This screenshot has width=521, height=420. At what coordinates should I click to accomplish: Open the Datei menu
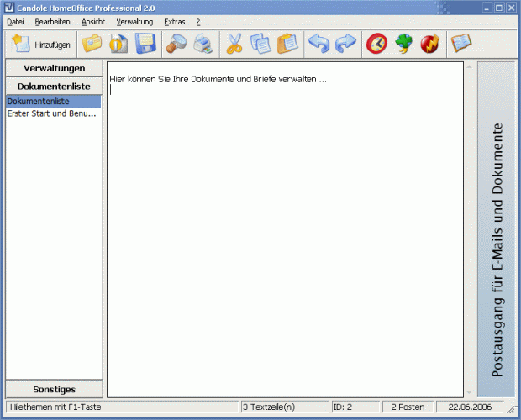pyautogui.click(x=15, y=21)
